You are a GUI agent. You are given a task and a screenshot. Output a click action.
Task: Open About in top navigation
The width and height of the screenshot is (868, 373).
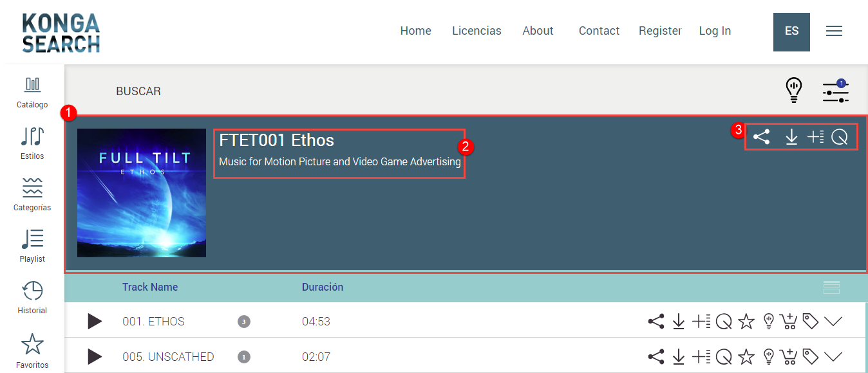tap(538, 31)
